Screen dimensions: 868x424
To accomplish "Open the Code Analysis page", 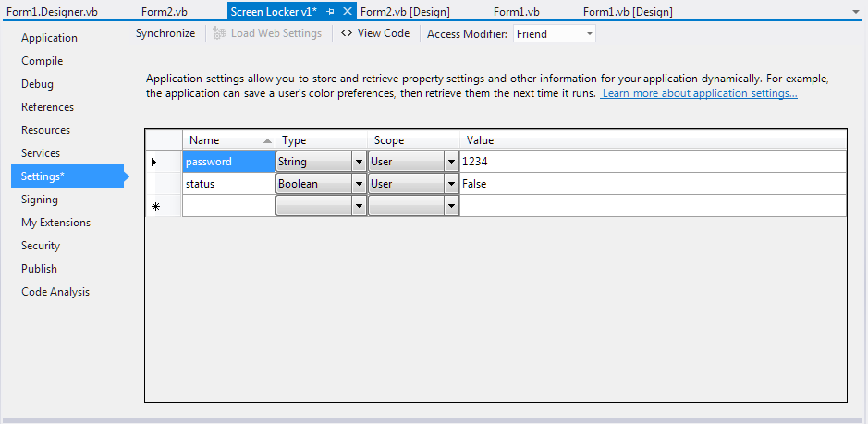I will tap(55, 292).
